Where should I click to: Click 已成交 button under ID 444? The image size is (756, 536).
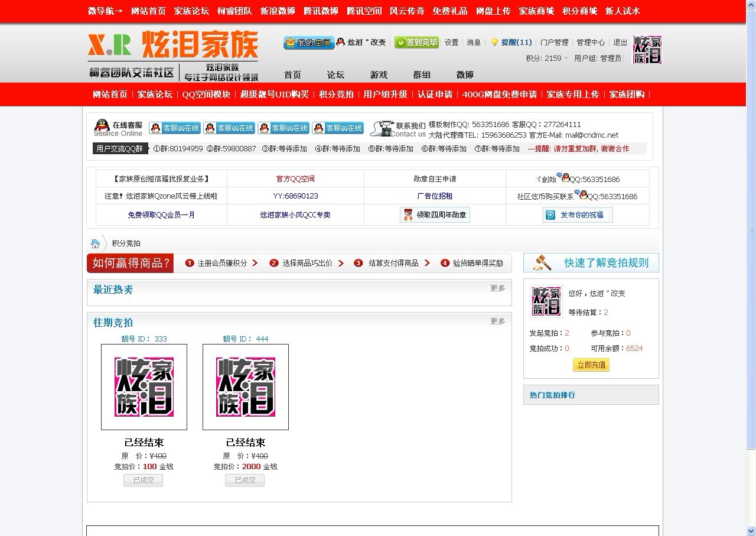coord(245,480)
